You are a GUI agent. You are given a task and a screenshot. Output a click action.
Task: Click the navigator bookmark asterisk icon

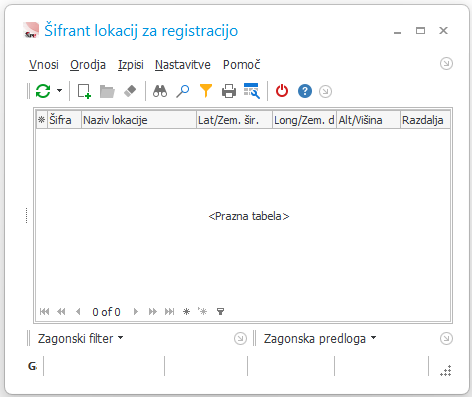[x=203, y=311]
